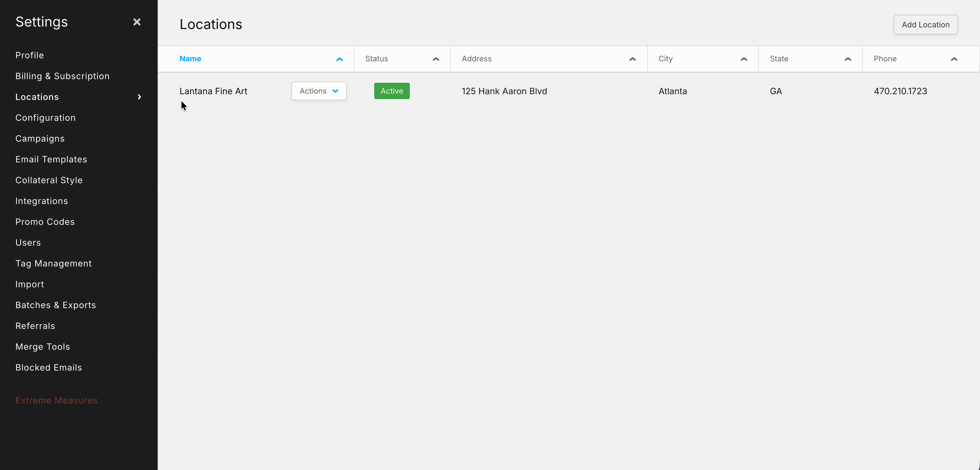Click the Add Location button
Image resolution: width=980 pixels, height=470 pixels.
(926, 25)
